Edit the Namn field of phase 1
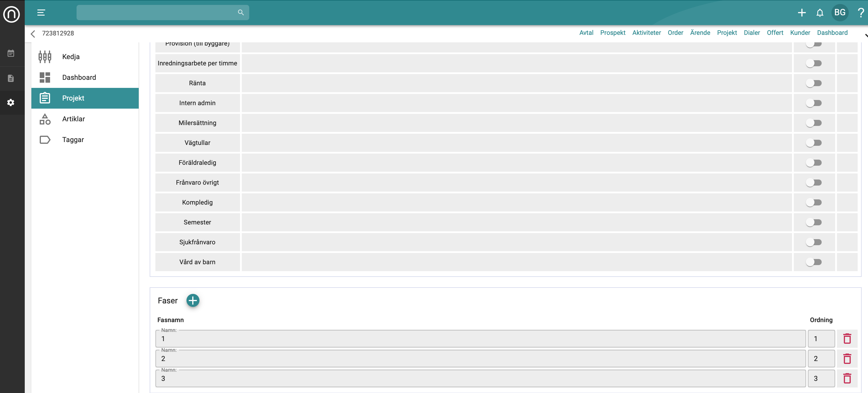The width and height of the screenshot is (868, 393). point(481,339)
